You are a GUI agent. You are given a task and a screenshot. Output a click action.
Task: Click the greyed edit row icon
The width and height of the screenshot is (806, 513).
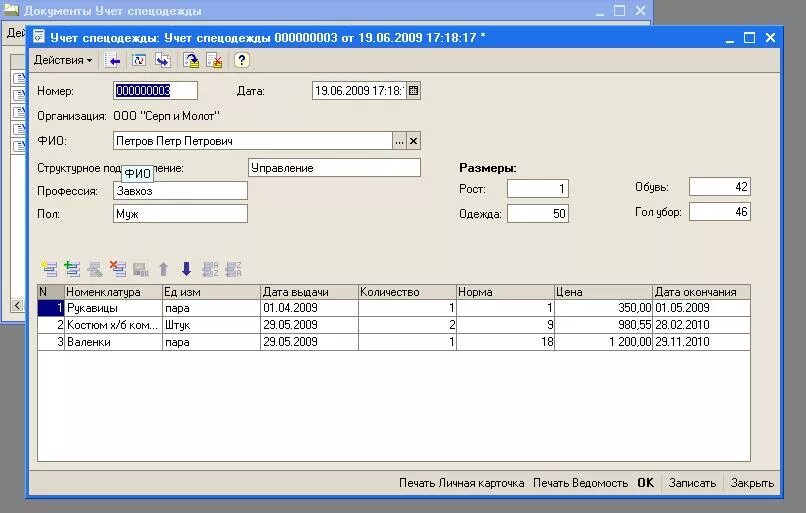coord(95,269)
